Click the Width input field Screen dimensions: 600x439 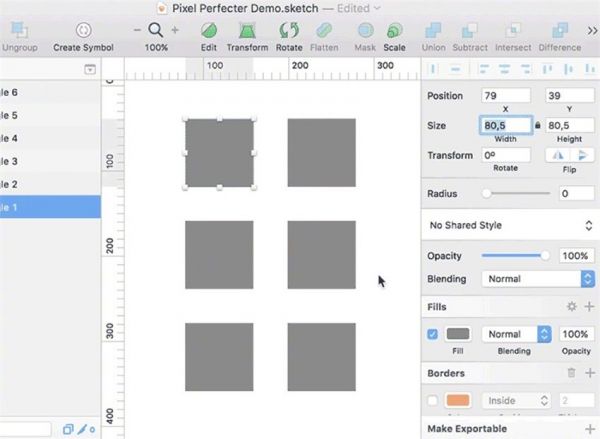click(504, 125)
